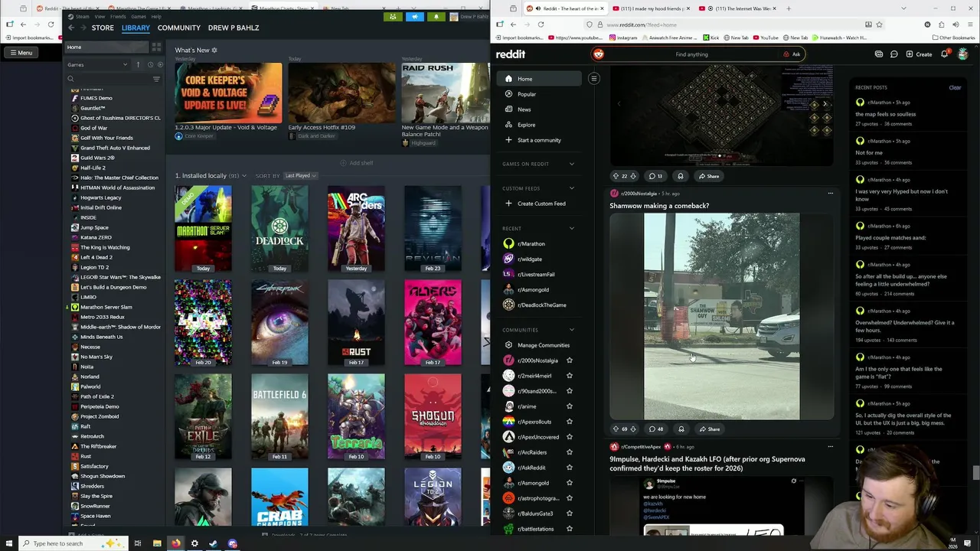The width and height of the screenshot is (980, 551).
Task: Favorite r/2000sNostalgia with star toggle
Action: tap(569, 360)
